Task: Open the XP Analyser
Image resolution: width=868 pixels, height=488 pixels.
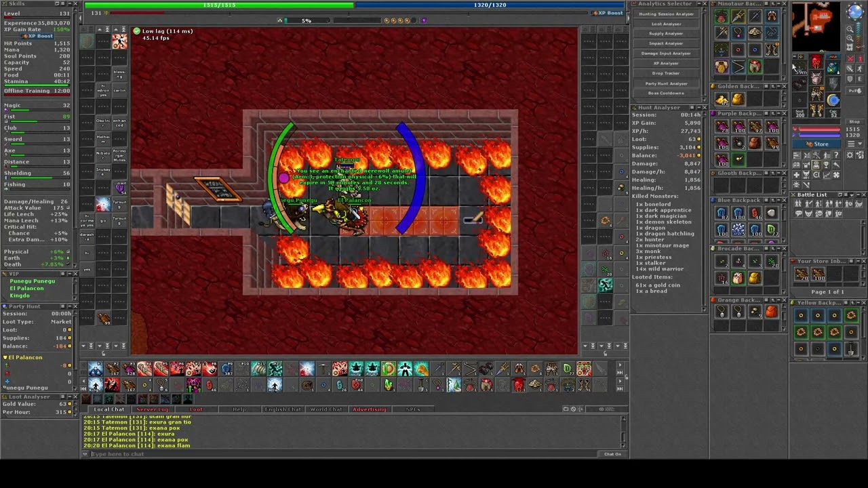Action: point(666,63)
